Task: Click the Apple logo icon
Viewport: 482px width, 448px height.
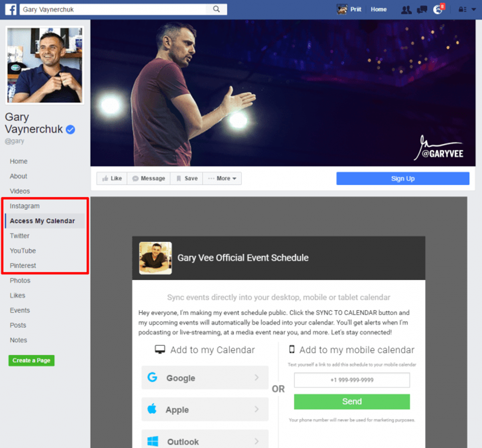Action: (152, 409)
